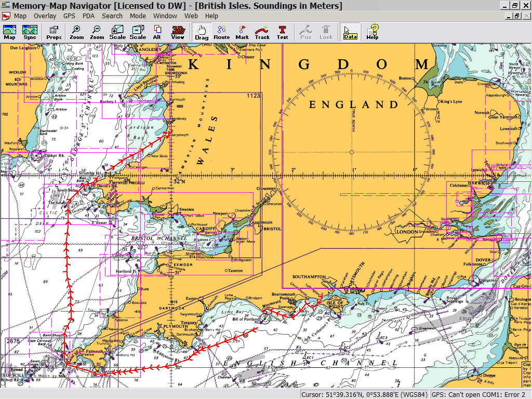Screen dimensions: 532x399
Task: Click the Bill of Portland label
Action: (245, 319)
